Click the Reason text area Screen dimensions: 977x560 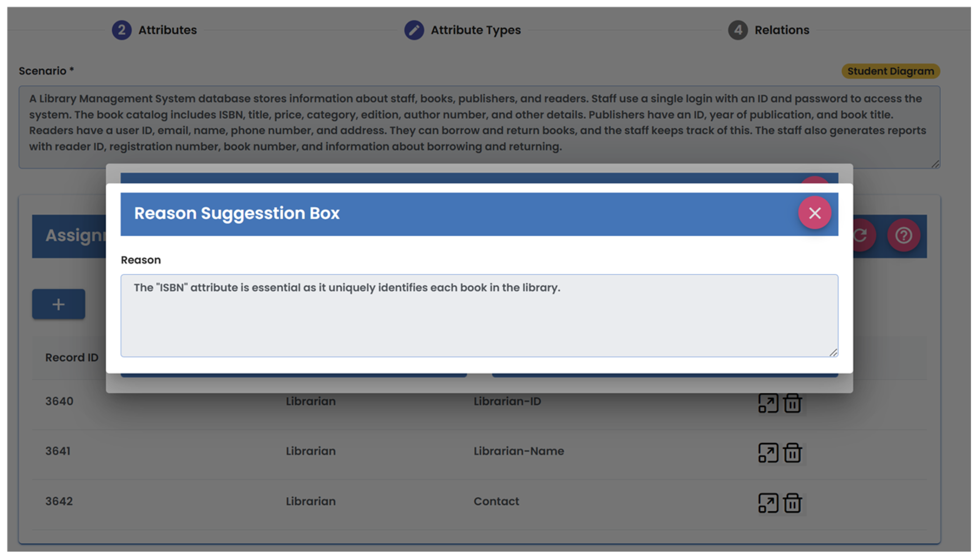[x=479, y=315]
